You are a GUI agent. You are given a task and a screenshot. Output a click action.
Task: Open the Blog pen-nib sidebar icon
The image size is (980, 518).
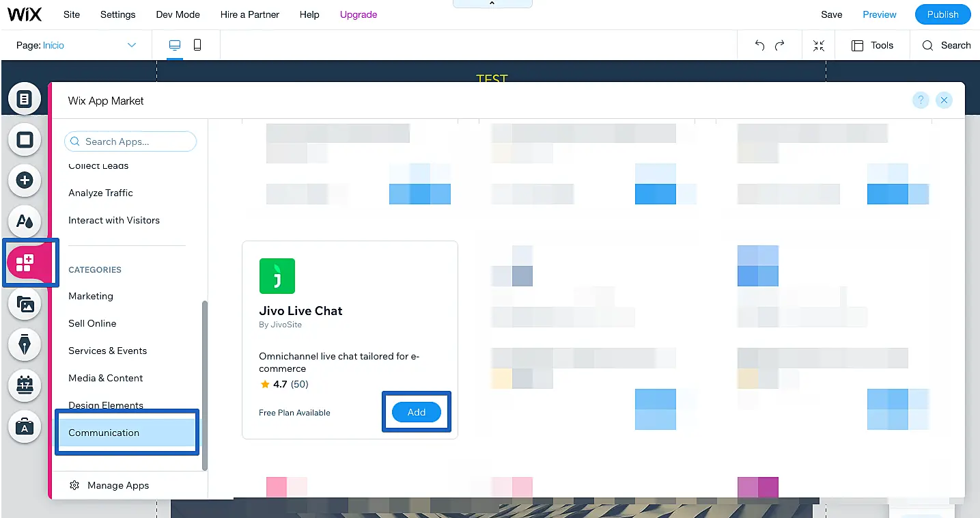[25, 345]
